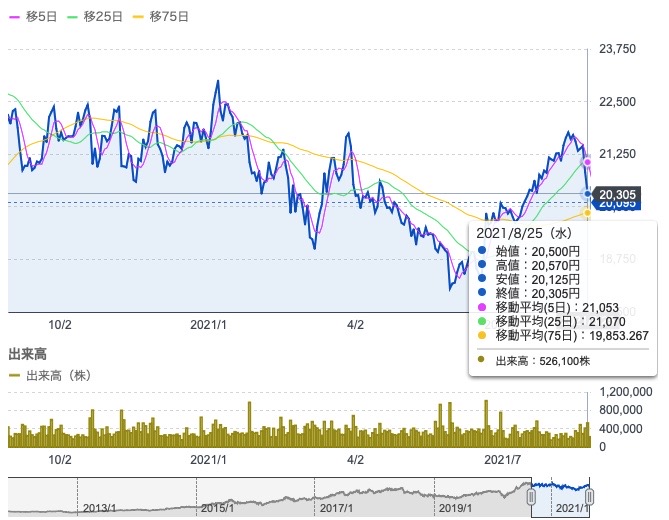Click the 2019/1 mark in navigator
The width and height of the screenshot is (669, 520).
455,508
